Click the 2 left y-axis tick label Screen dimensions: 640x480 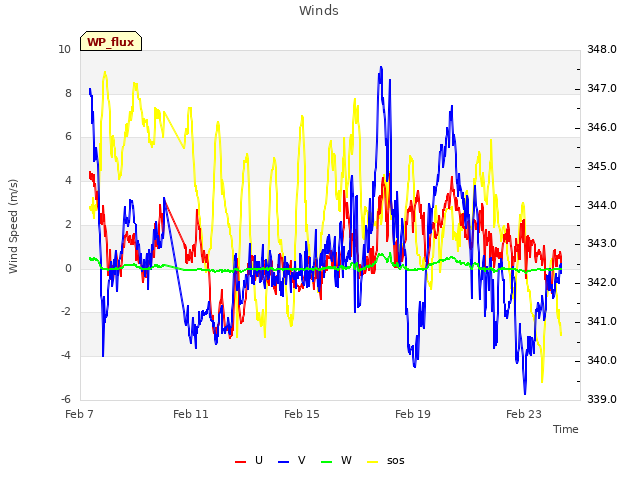pyautogui.click(x=68, y=224)
